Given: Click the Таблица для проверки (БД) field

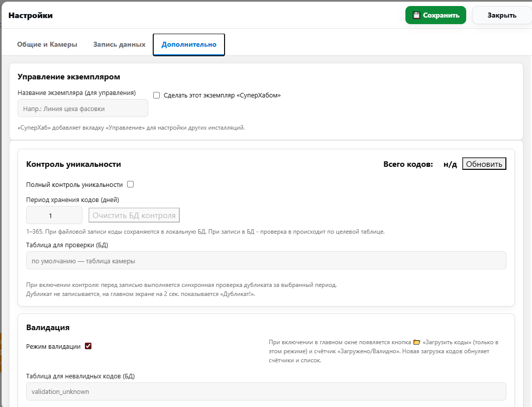Looking at the screenshot, I should (266, 260).
